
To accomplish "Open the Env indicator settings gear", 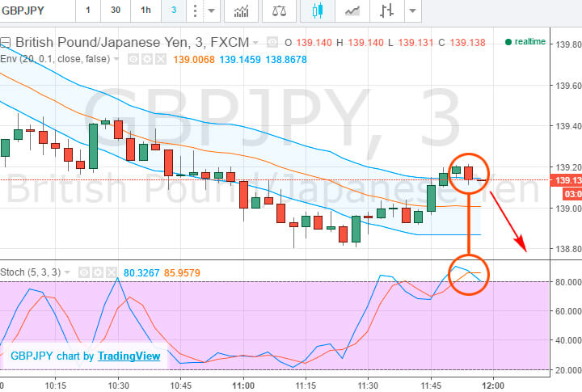I will point(147,59).
